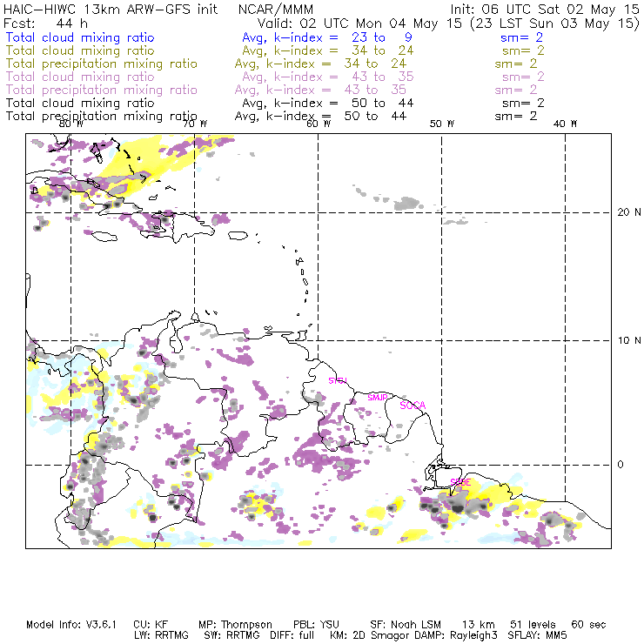The height and width of the screenshot is (644, 644).
Task: Click the olive 'Total cloud mixing ratio' legend line
Action: [x=80, y=50]
